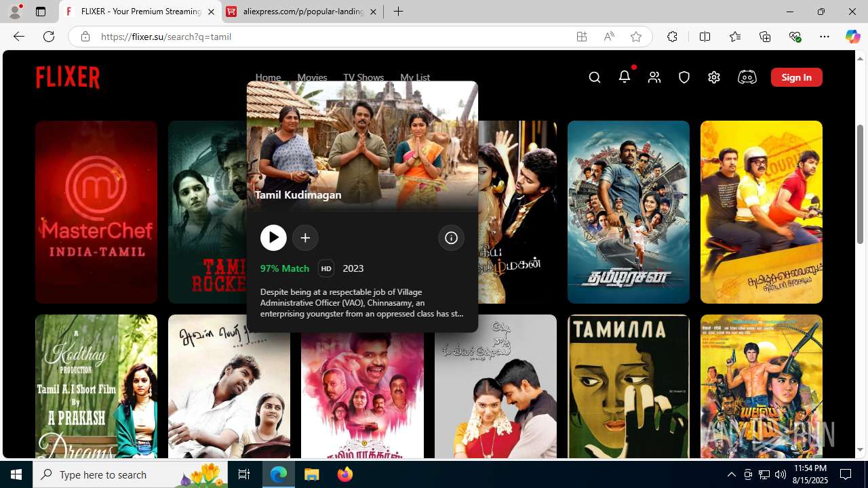View site information lock icon

click(85, 37)
